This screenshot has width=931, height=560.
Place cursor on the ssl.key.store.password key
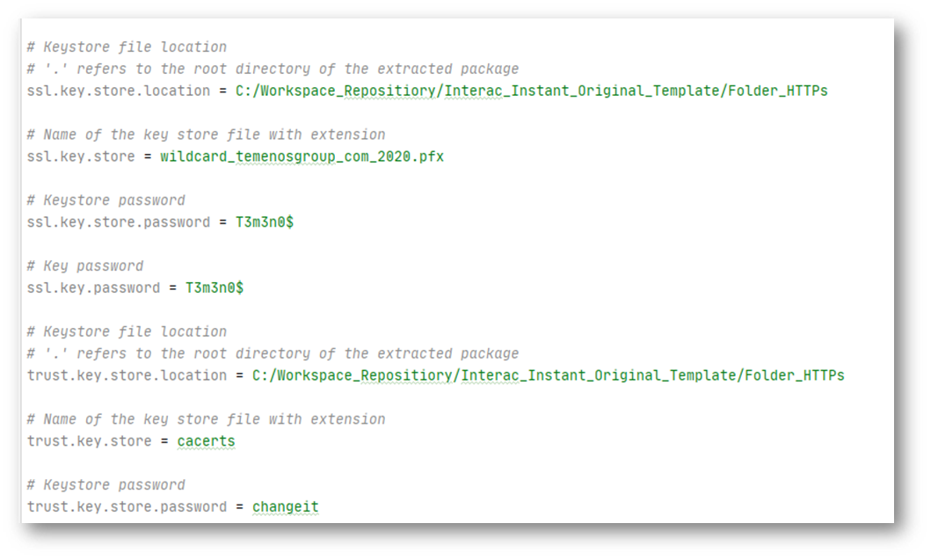(119, 222)
